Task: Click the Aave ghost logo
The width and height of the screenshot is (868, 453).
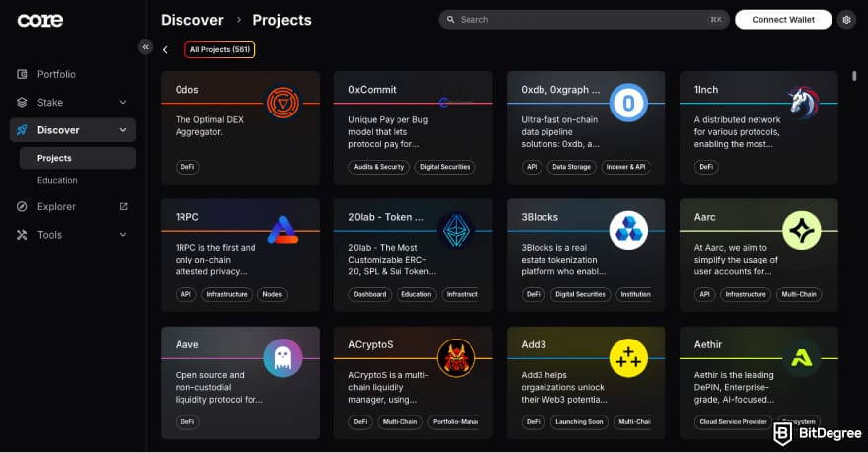Action: tap(283, 357)
